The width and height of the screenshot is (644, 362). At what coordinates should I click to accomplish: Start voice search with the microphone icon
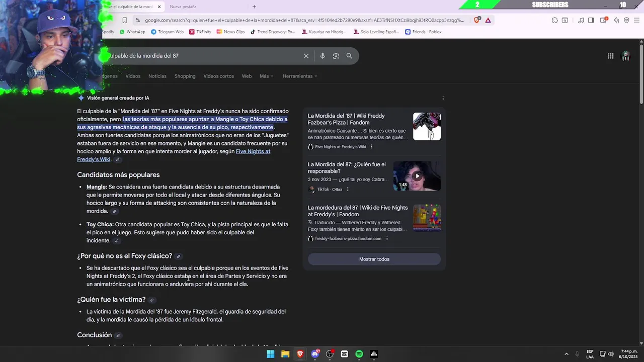[323, 56]
